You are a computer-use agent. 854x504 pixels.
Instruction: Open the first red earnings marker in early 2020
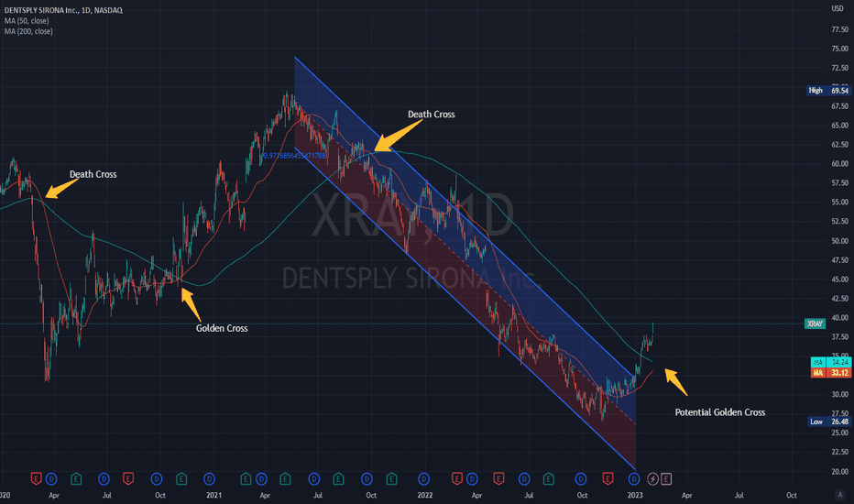pos(36,479)
